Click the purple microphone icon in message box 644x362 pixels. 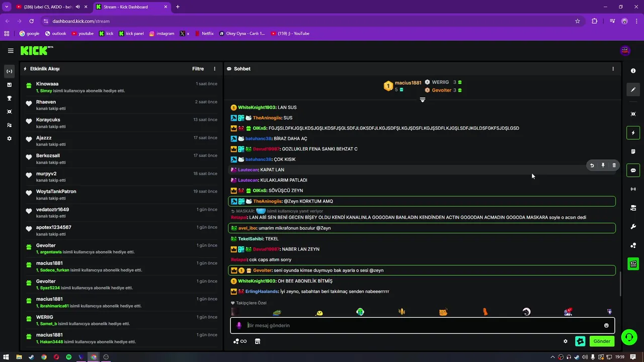tap(239, 325)
